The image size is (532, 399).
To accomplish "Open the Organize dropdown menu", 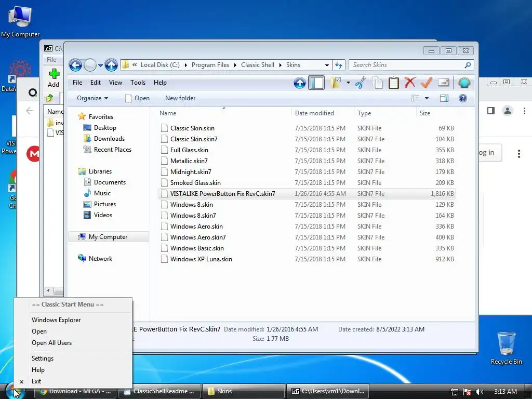I will (x=92, y=98).
